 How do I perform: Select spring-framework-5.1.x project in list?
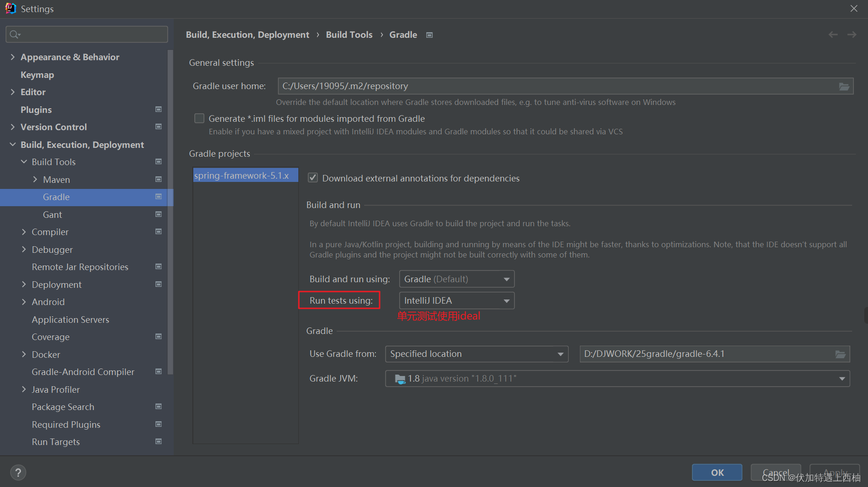coord(246,175)
